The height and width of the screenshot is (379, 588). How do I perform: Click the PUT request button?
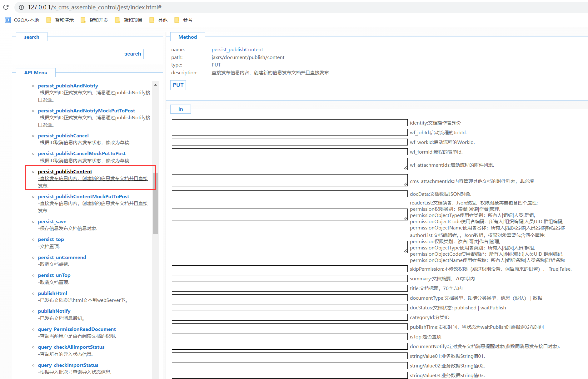pyautogui.click(x=178, y=85)
